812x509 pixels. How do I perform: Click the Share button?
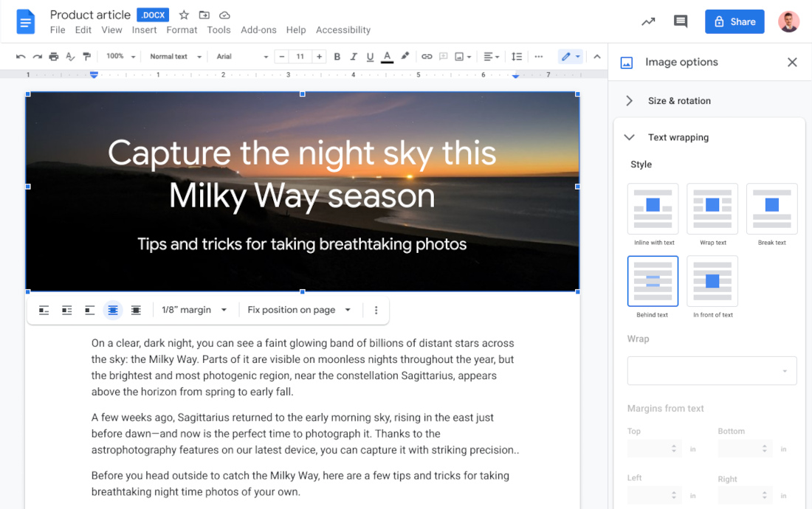pos(734,21)
